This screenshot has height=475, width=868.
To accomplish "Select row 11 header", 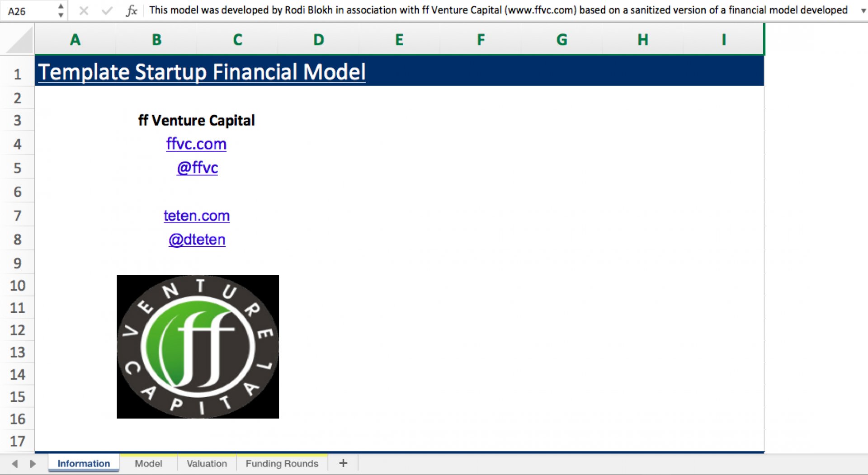I will tap(17, 308).
